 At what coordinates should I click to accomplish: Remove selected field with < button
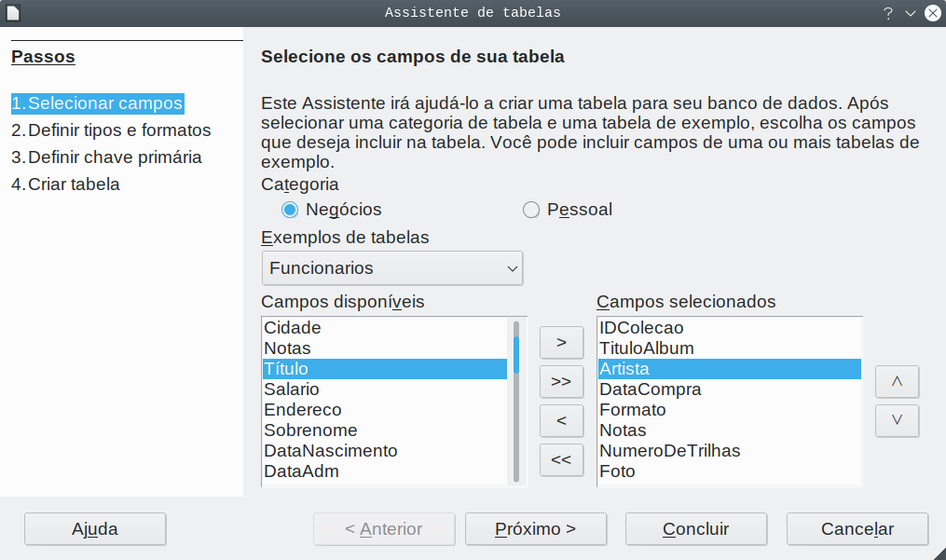[561, 420]
